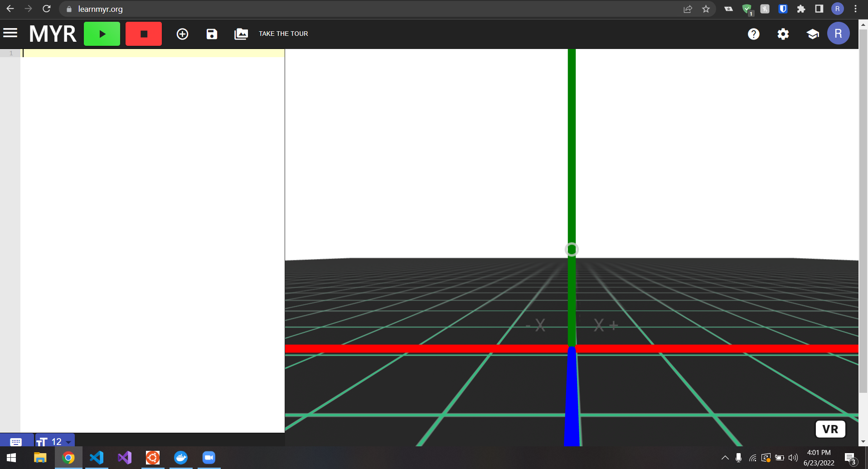868x469 pixels.
Task: Open the Windows notification center
Action: tap(850, 458)
